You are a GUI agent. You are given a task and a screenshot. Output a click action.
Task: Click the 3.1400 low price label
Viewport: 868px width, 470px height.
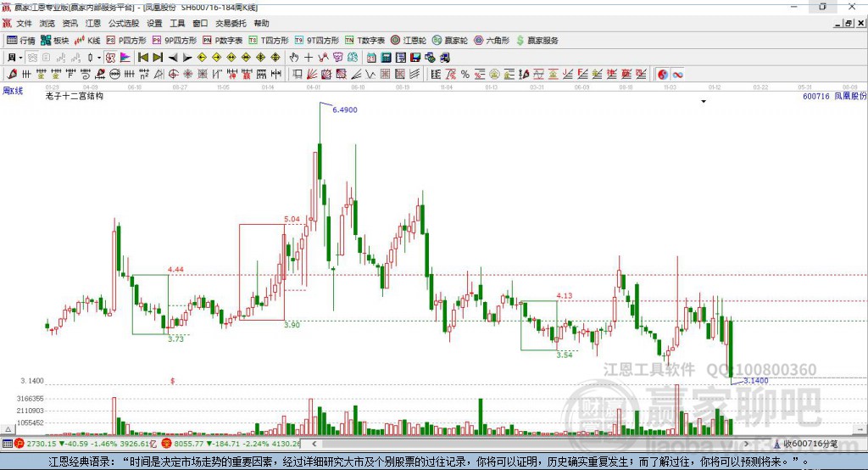coord(755,381)
